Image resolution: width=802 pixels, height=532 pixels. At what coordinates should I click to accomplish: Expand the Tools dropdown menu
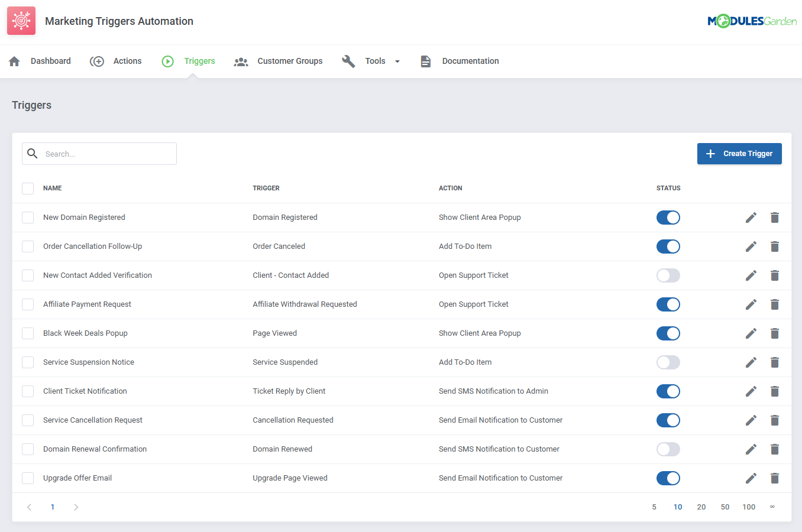(x=397, y=61)
